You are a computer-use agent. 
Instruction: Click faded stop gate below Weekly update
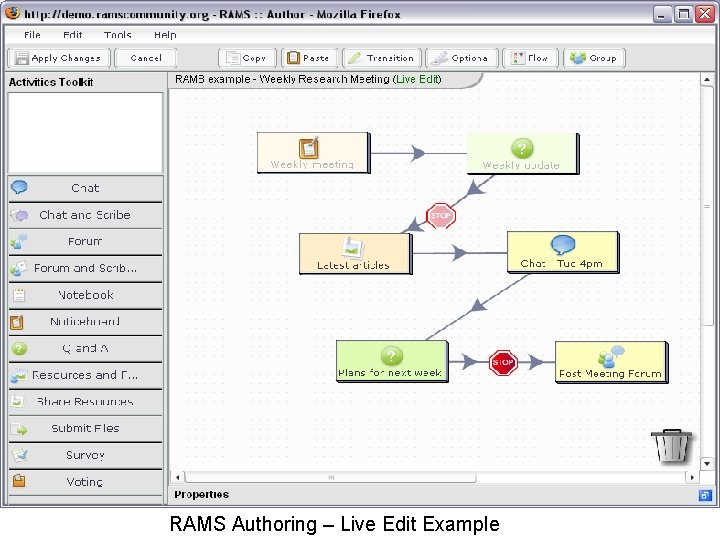441,216
